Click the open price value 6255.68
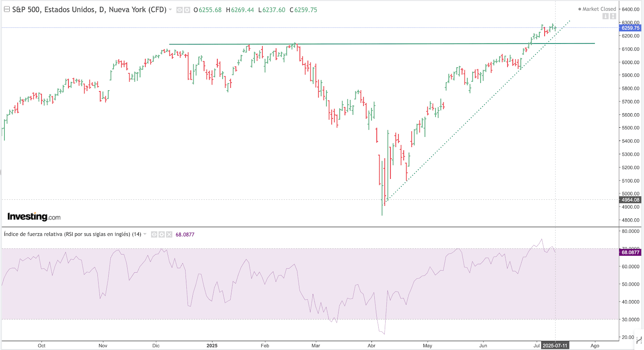 (210, 10)
